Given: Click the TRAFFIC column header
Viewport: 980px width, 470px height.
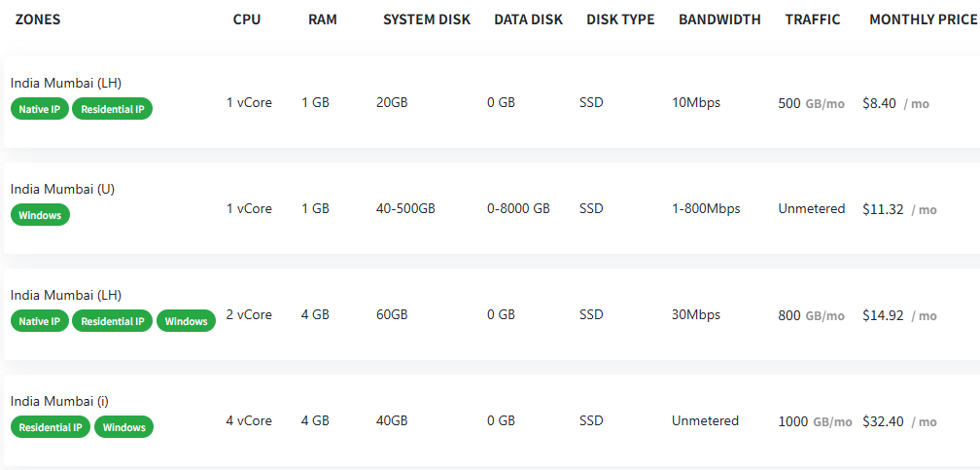Looking at the screenshot, I should (813, 19).
